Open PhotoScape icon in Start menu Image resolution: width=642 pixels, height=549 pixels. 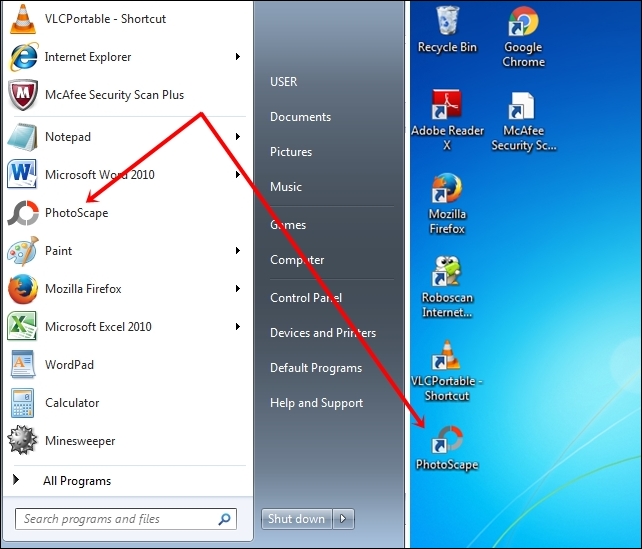(x=23, y=212)
